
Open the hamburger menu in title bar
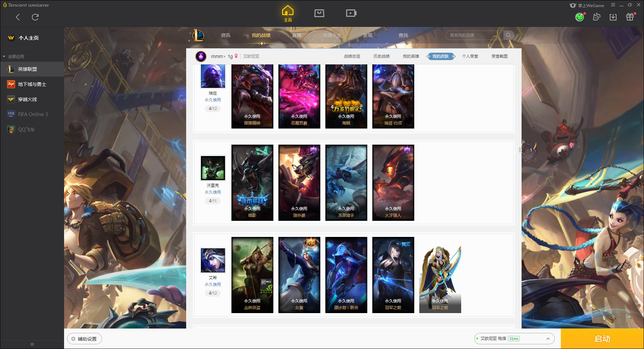coord(613,5)
